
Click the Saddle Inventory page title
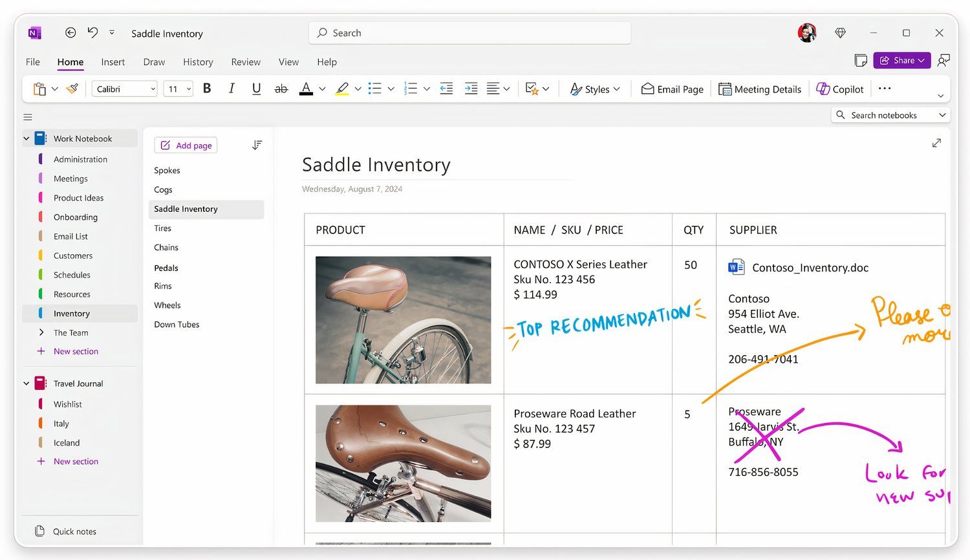376,165
